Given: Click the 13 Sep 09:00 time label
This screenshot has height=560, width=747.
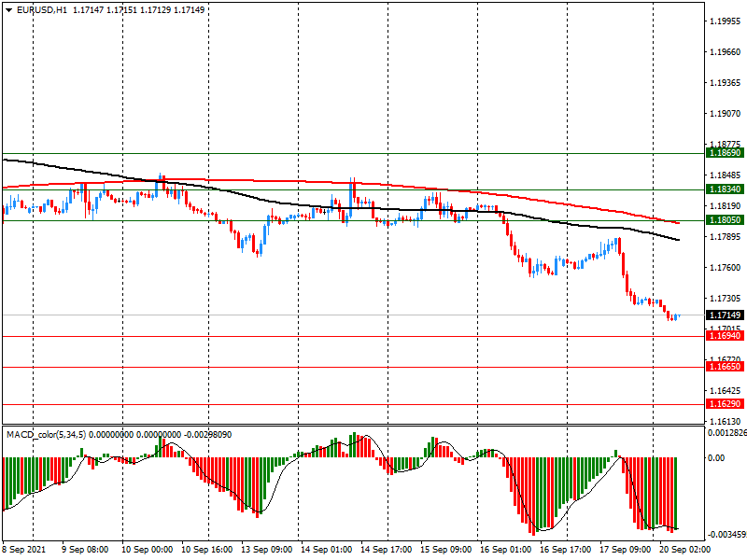Looking at the screenshot, I should pos(267,550).
